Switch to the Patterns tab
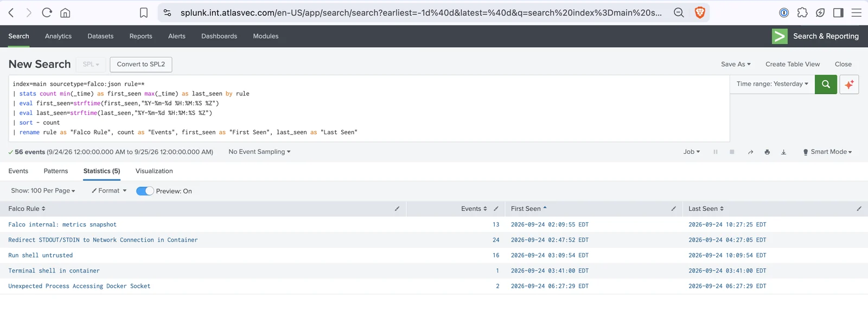The height and width of the screenshot is (330, 868). [56, 171]
